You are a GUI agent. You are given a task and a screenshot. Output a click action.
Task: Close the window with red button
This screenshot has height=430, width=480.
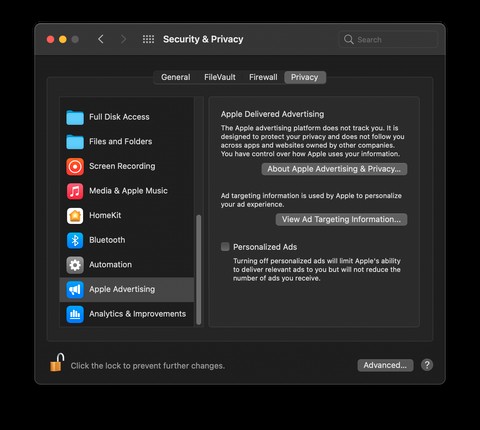[x=50, y=39]
